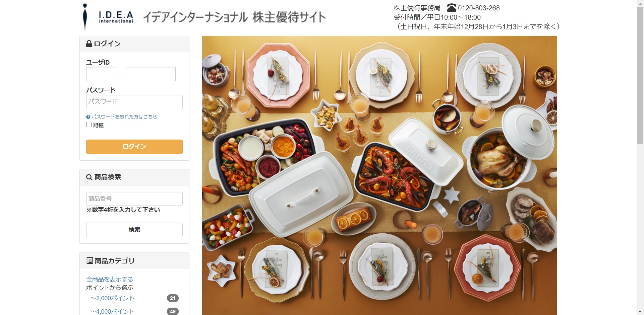
Task: Focus the second ユーザID input box
Action: [151, 74]
